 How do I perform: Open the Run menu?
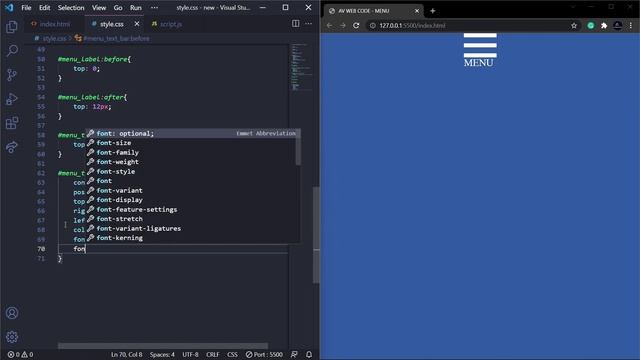point(136,7)
